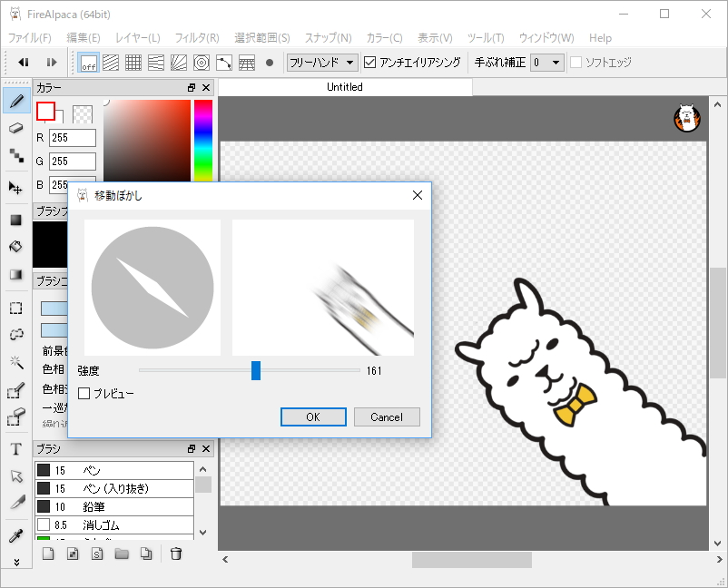Open the 手ぶれ補正 value dropdown
Image resolution: width=728 pixels, height=588 pixels.
click(x=547, y=63)
